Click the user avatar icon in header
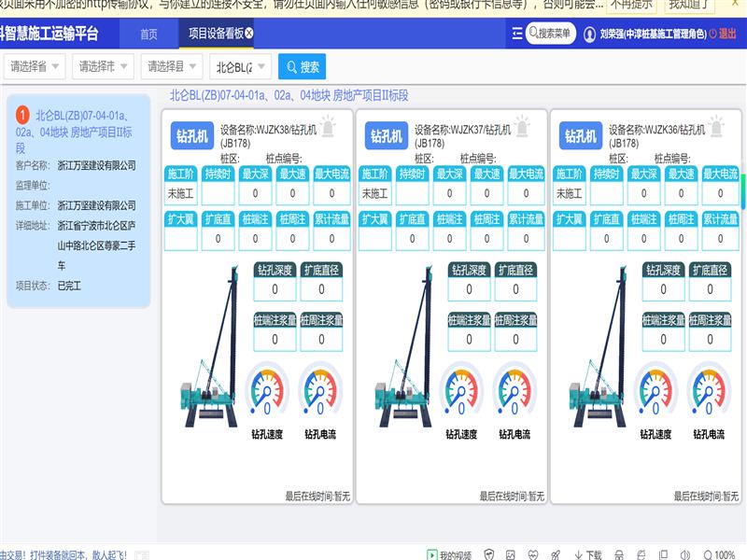 [x=589, y=35]
